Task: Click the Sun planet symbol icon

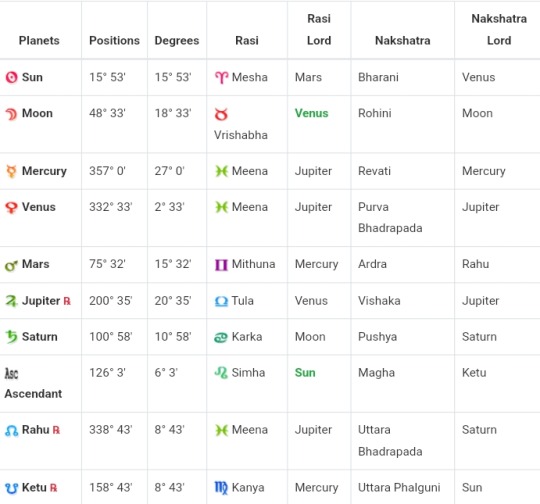Action: coord(11,77)
